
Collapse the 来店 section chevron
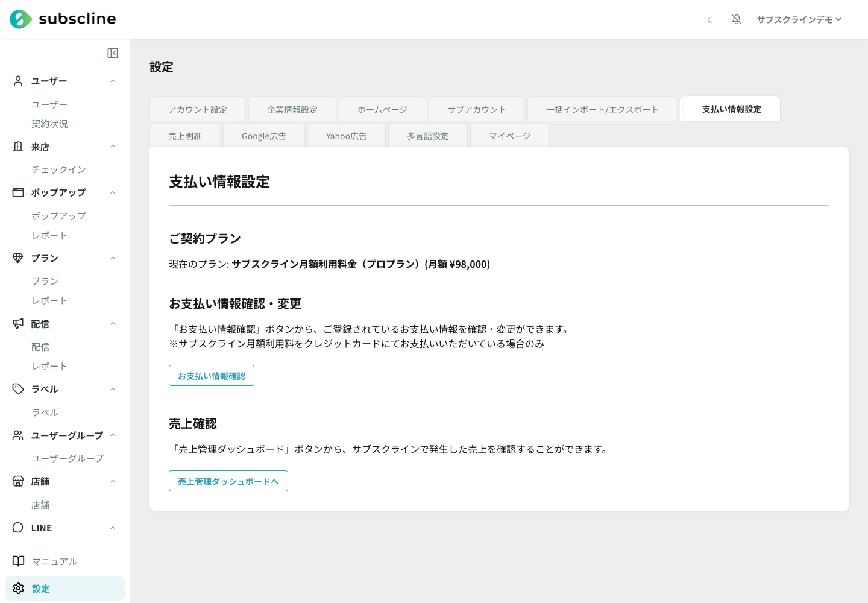click(x=113, y=147)
